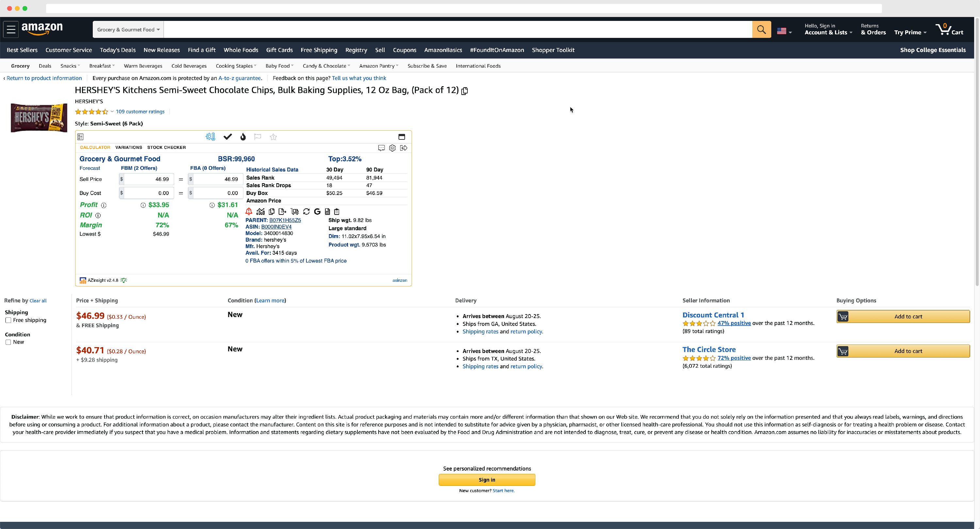
Task: Open Today's Deals in nav bar
Action: click(x=118, y=50)
